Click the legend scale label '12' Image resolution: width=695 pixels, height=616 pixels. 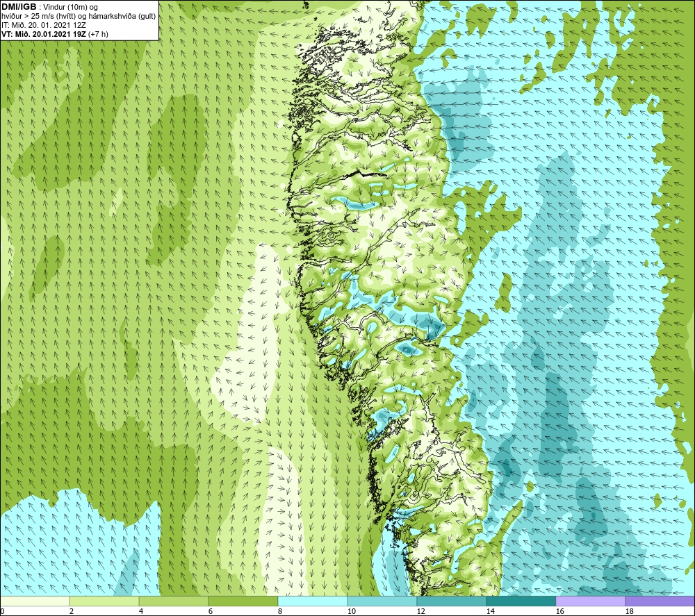click(x=420, y=612)
